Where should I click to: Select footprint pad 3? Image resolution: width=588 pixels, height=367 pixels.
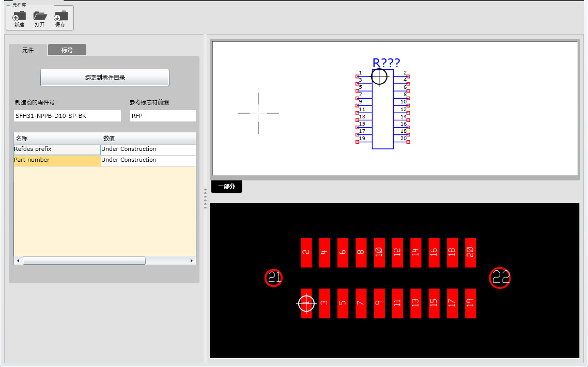click(324, 303)
